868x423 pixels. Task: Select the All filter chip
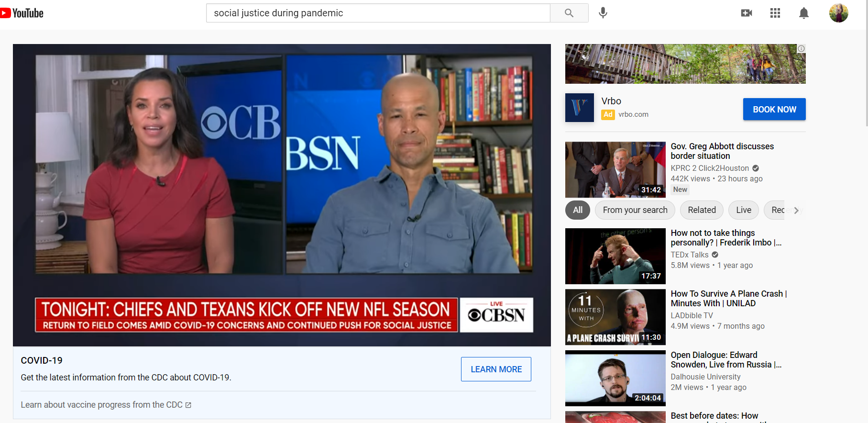(578, 210)
